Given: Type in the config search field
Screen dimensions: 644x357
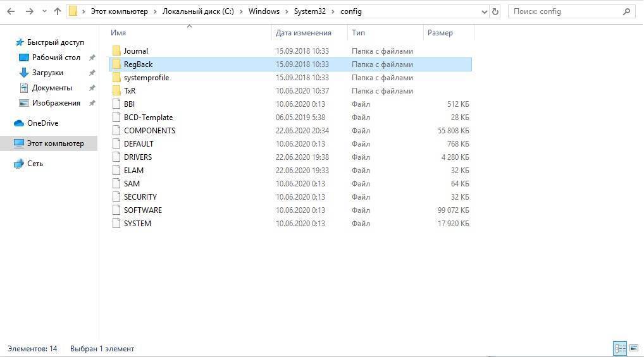Looking at the screenshot, I should tap(563, 11).
